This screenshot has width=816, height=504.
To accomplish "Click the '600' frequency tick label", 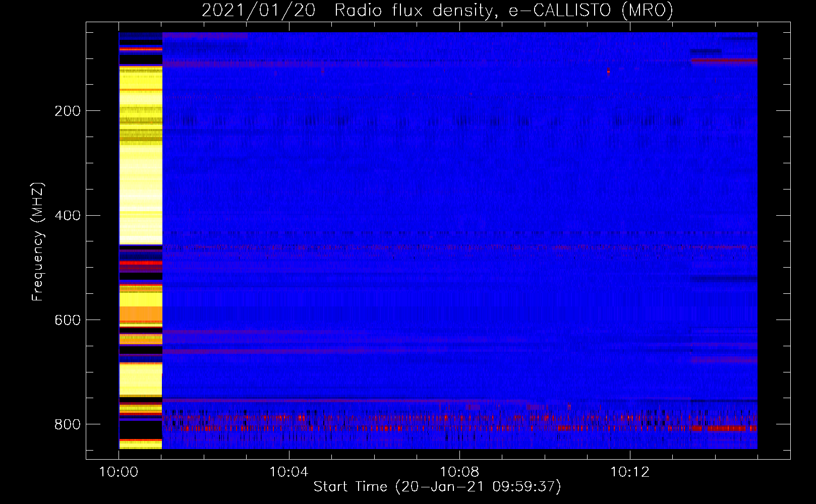I will point(67,321).
